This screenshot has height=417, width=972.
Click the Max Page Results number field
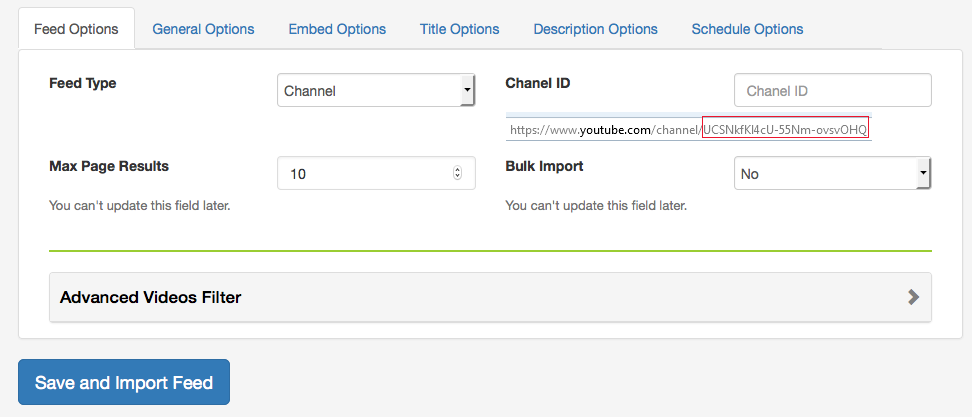376,173
